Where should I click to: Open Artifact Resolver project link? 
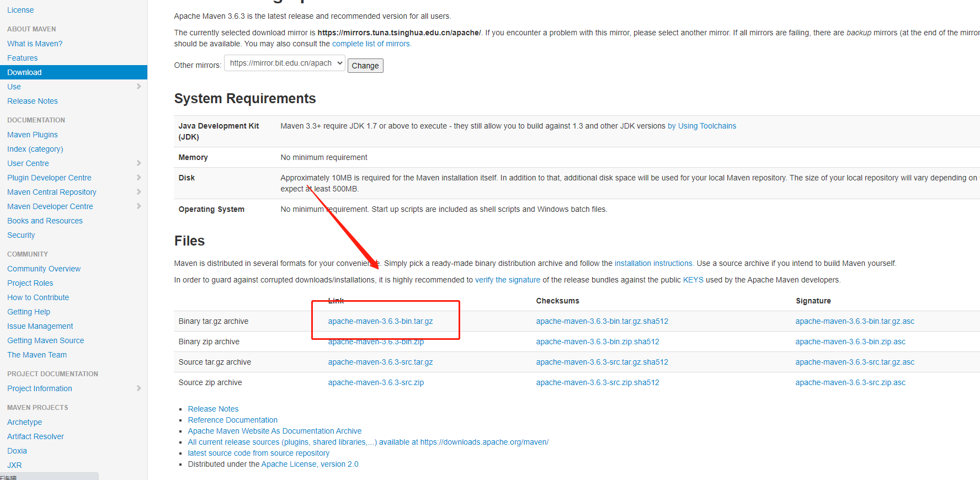(36, 436)
